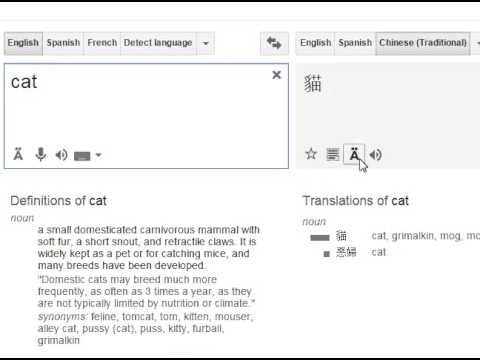Click the microphone voice input icon
Viewport: 480px width, 360px height.
click(41, 155)
